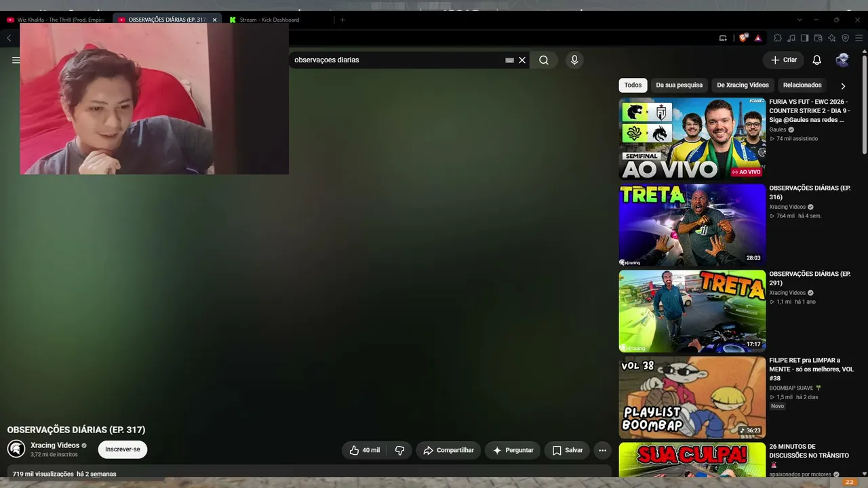Select the De Xracing Videos filter chip
This screenshot has width=868, height=488.
coord(743,85)
